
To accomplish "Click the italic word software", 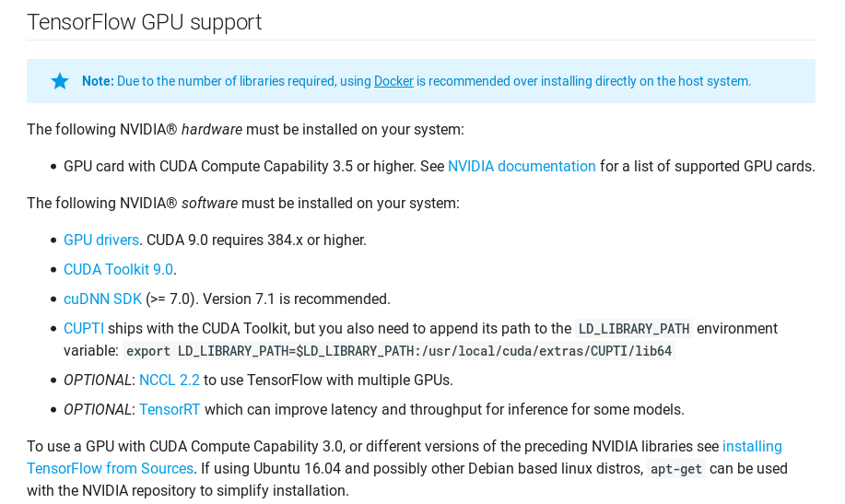I will pyautogui.click(x=209, y=204).
